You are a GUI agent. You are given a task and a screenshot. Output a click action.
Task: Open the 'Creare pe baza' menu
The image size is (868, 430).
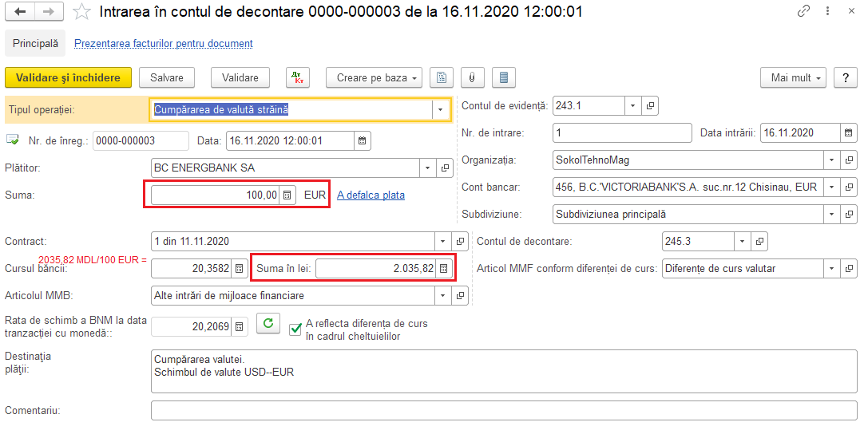click(374, 77)
